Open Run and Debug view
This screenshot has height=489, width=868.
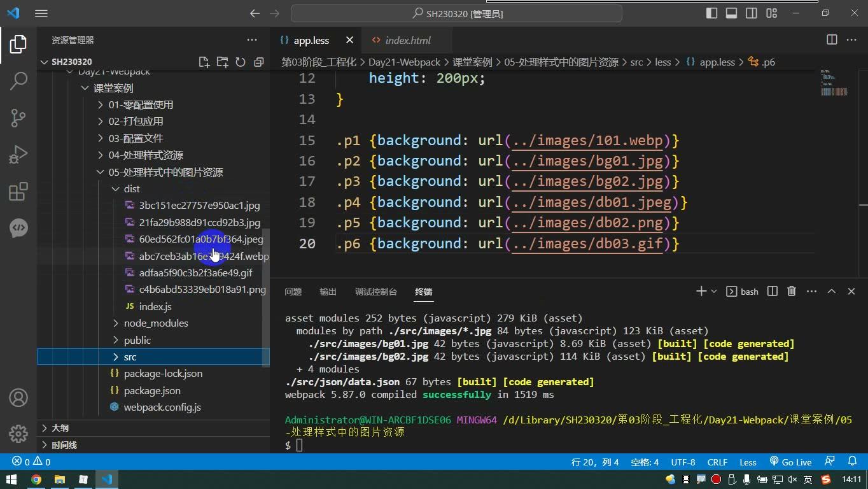(18, 154)
